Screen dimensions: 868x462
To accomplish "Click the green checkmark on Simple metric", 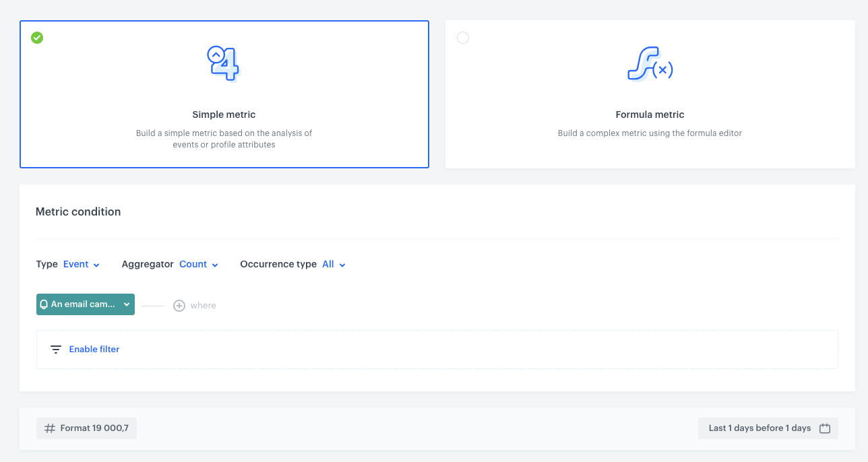I will click(37, 38).
